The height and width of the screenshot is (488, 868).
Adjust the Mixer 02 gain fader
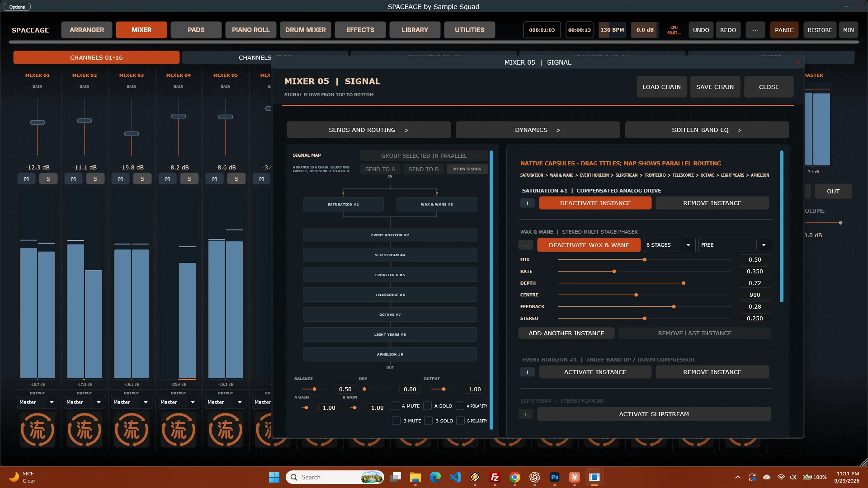pyautogui.click(x=84, y=121)
